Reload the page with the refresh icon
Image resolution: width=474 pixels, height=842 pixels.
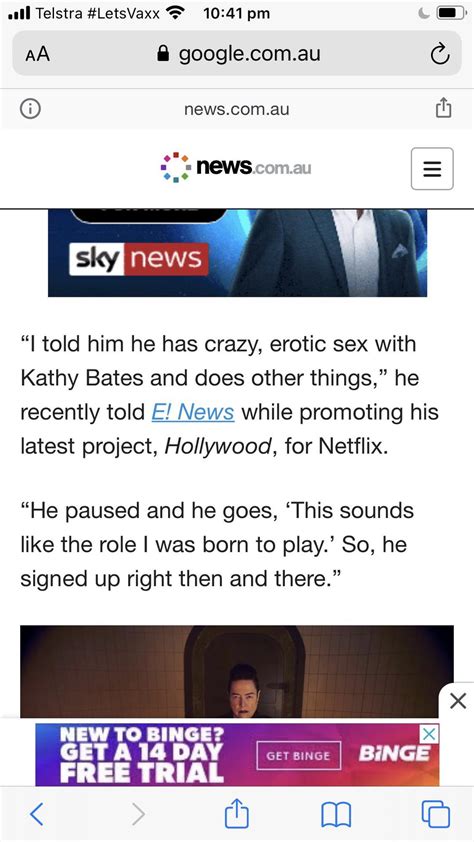point(440,54)
